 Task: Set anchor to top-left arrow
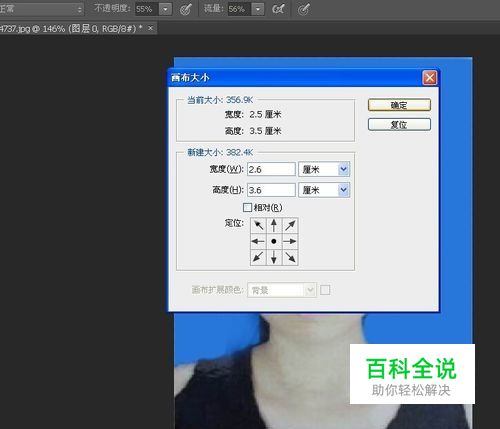coord(258,226)
